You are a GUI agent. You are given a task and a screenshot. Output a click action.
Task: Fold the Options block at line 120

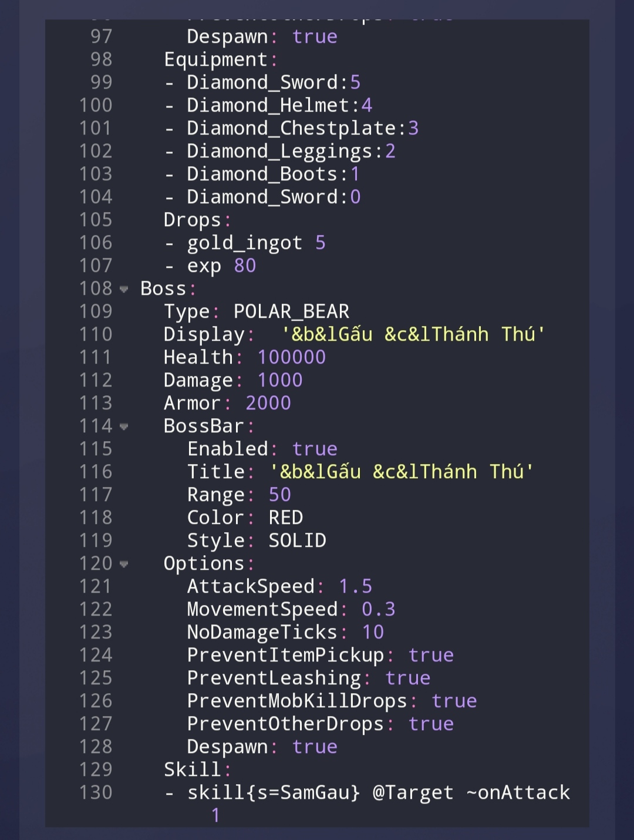[x=124, y=565]
